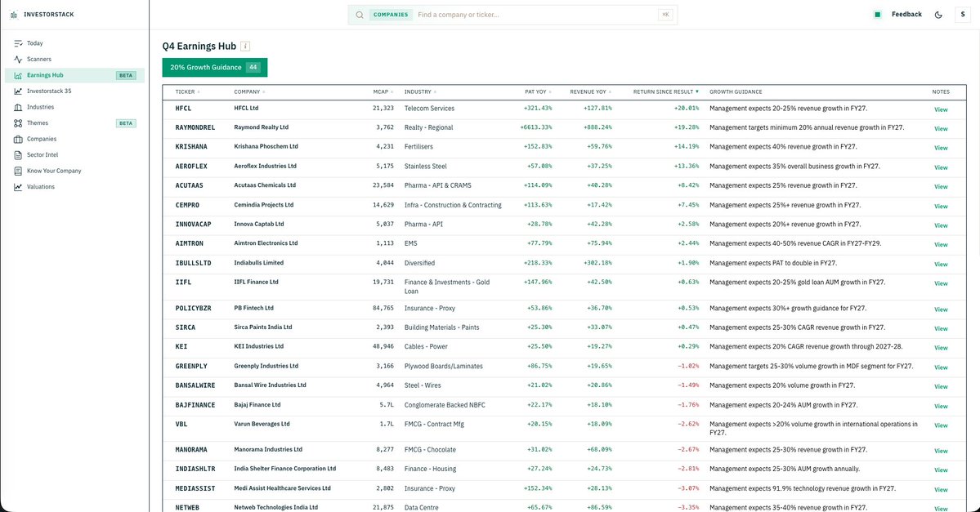
Task: Open the Industries building icon
Action: 18,108
